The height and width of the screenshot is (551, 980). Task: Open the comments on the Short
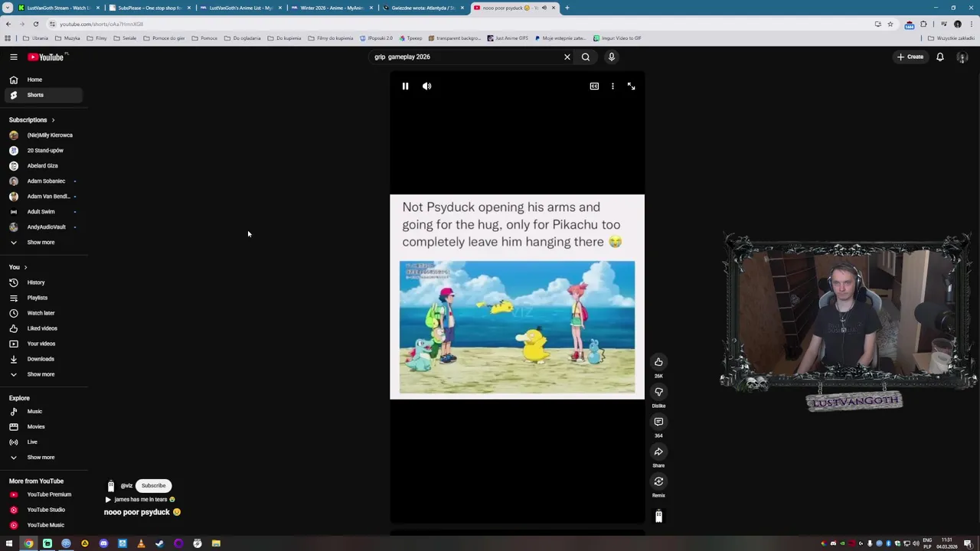pos(658,422)
